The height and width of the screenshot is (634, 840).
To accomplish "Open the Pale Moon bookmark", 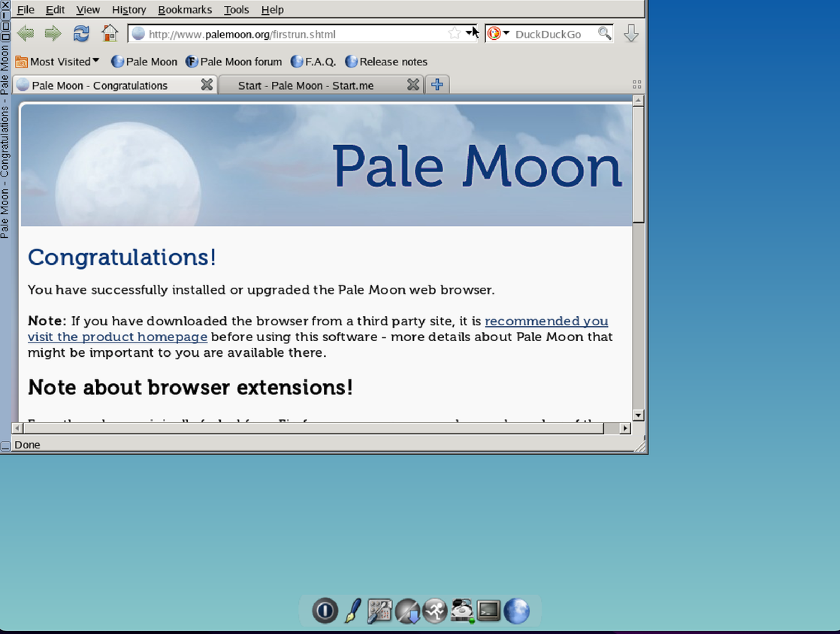I will (144, 62).
